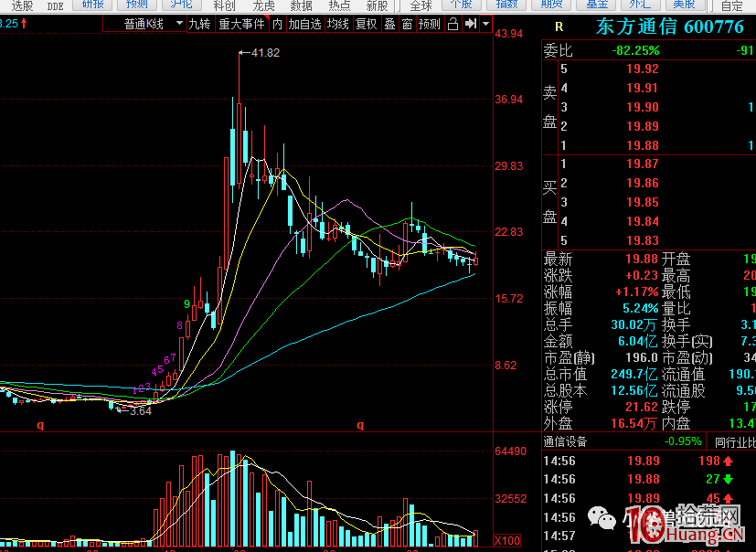Toggle the 九转 indicator
Viewport: 756px width, 552px height.
point(199,24)
